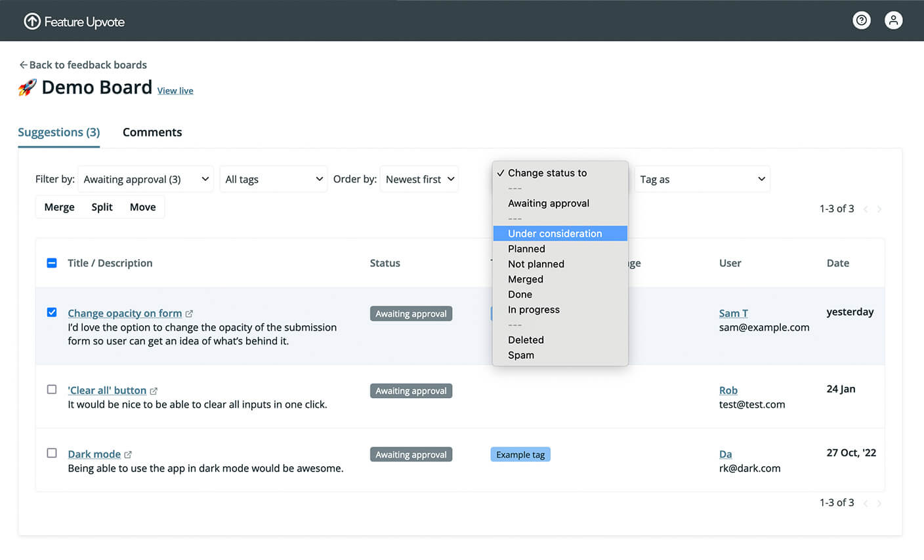Open the Tag as dropdown
Viewport: 924px width, 560px height.
[x=702, y=179]
